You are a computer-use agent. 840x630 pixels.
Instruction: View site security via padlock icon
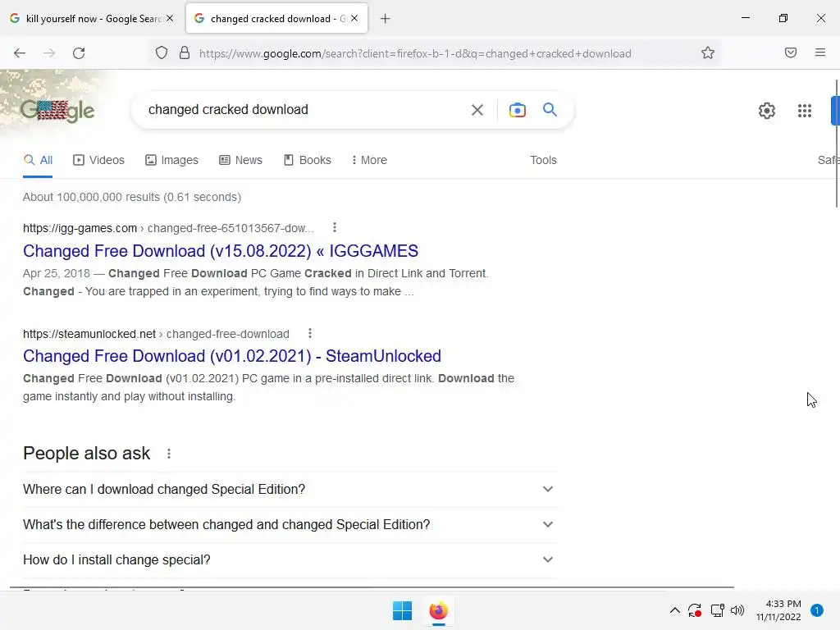click(185, 53)
